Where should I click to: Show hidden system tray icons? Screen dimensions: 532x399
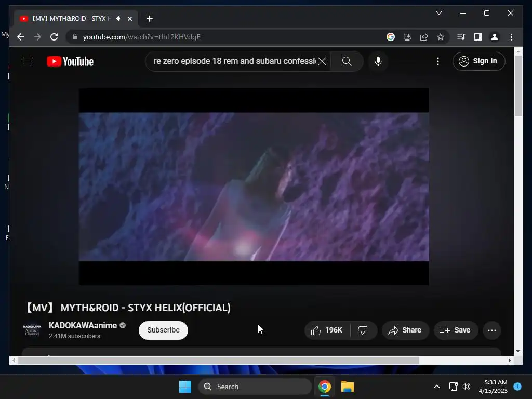point(436,387)
